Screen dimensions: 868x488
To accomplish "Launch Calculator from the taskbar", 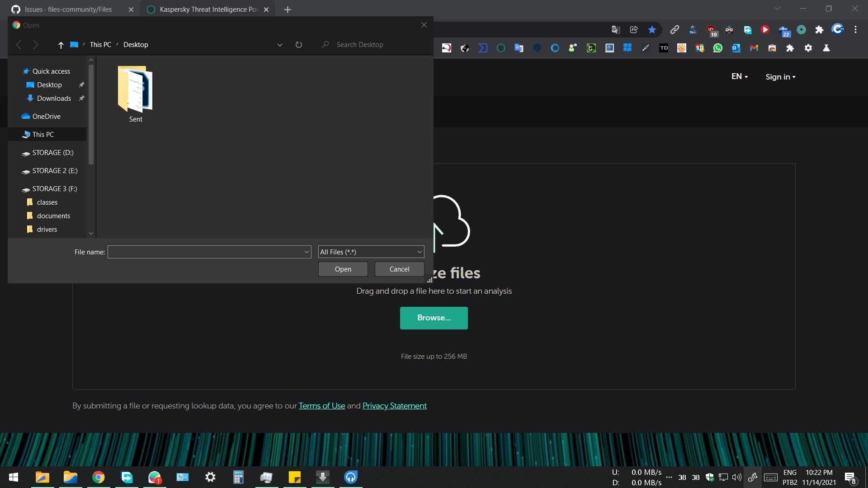I will pos(238,477).
